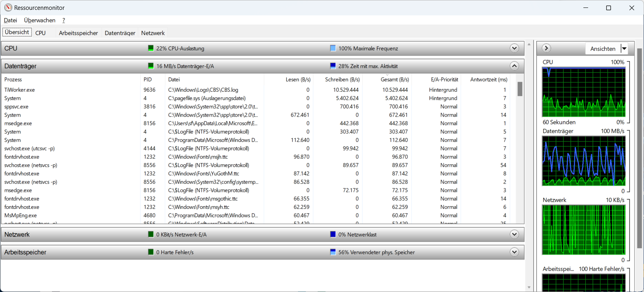The image size is (644, 292).
Task: Click PID 3816 cell
Action: pos(150,106)
